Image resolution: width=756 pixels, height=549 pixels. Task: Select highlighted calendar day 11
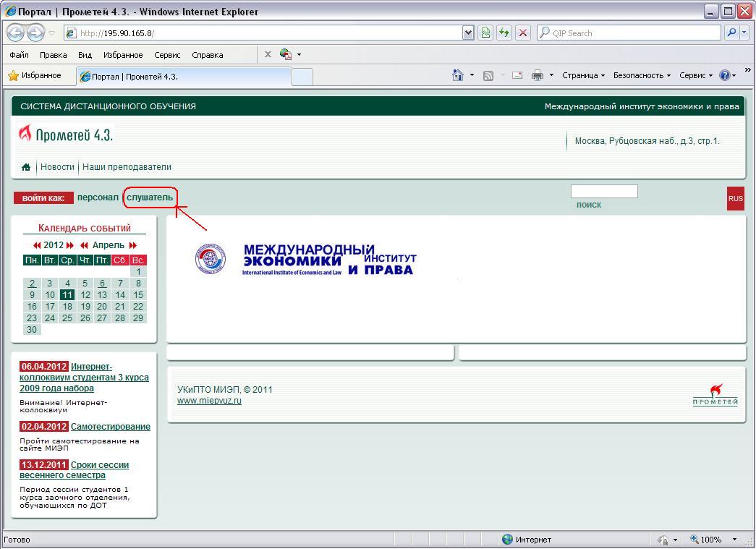click(x=67, y=295)
